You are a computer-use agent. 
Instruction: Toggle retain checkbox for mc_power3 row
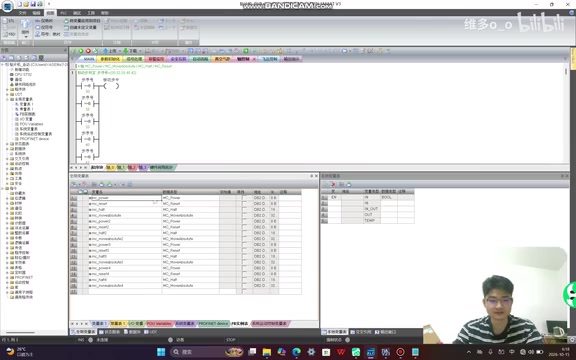(x=244, y=245)
